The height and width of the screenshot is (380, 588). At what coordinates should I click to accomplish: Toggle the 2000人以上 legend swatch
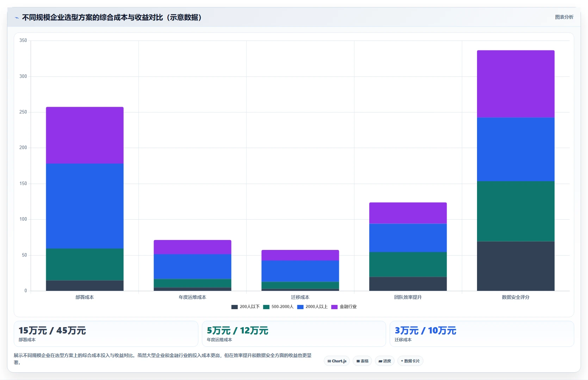pos(300,307)
